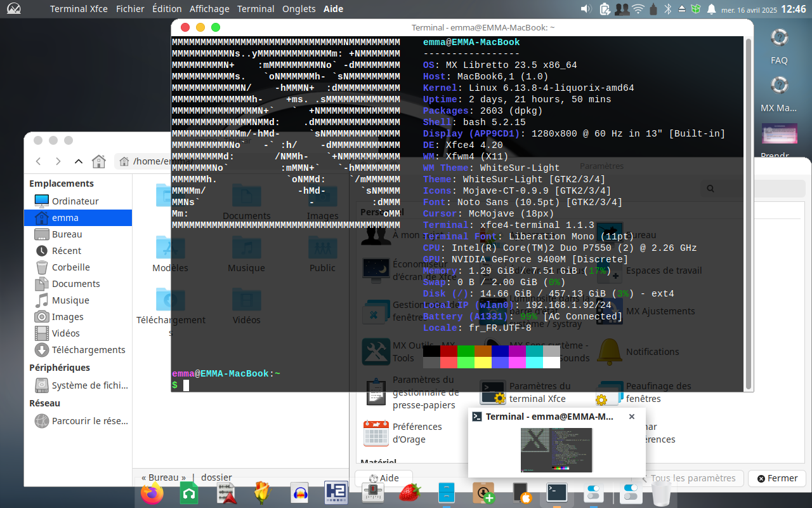This screenshot has height=508, width=812.
Task: Click the bright yellow terminal palette block
Action: tap(483, 363)
